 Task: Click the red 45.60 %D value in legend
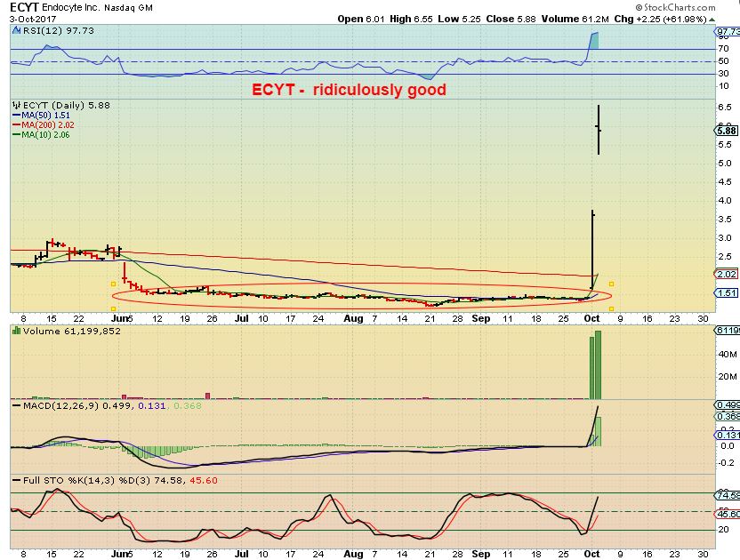tap(204, 481)
